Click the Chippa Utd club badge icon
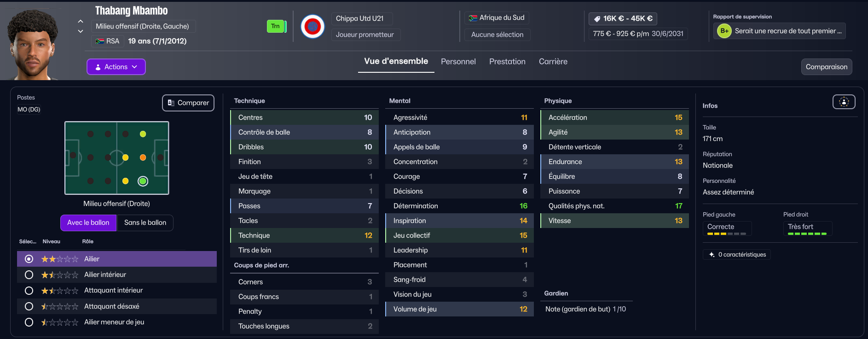868x339 pixels. point(312,27)
